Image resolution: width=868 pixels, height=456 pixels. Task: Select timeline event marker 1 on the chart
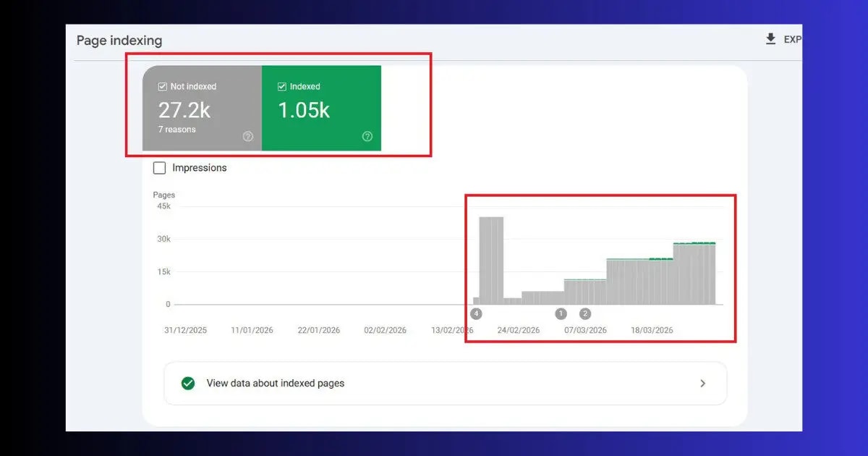click(x=561, y=313)
